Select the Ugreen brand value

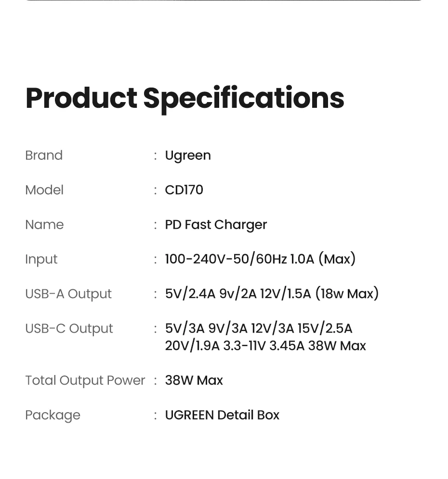pyautogui.click(x=188, y=156)
